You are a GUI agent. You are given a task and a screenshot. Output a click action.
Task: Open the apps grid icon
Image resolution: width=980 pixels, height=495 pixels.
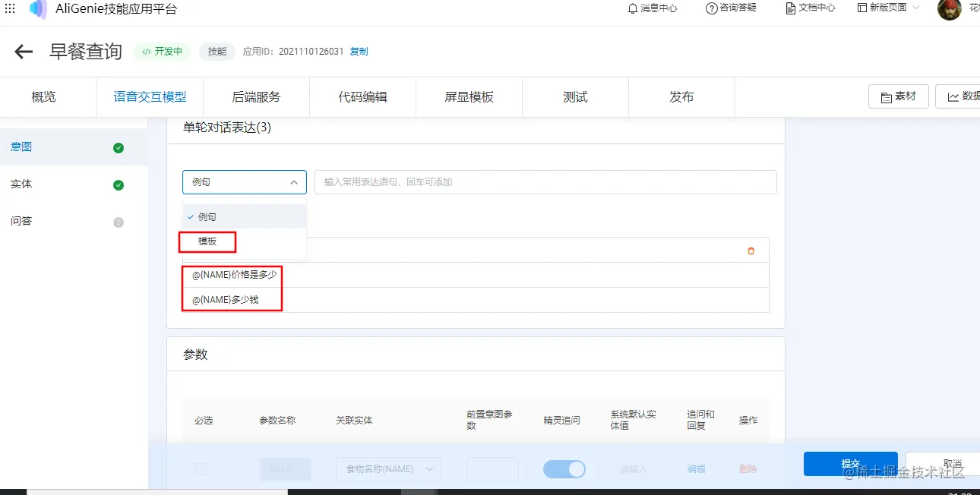coord(10,8)
